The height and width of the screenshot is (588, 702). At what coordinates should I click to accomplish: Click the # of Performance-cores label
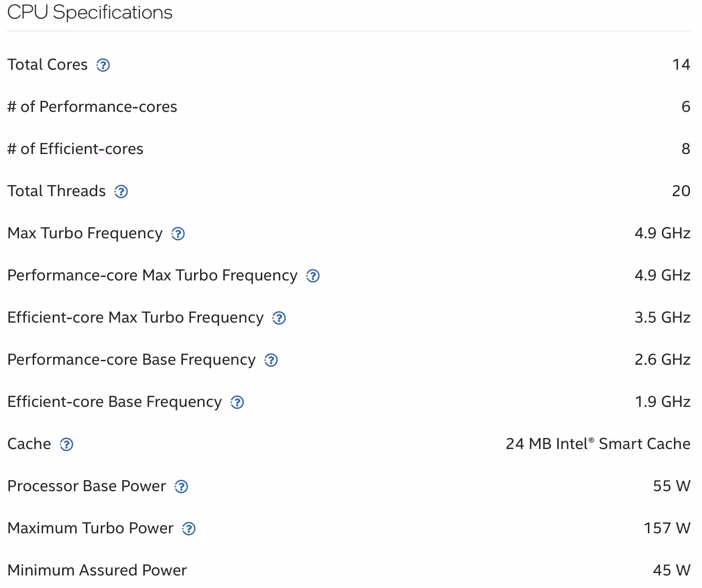(92, 107)
